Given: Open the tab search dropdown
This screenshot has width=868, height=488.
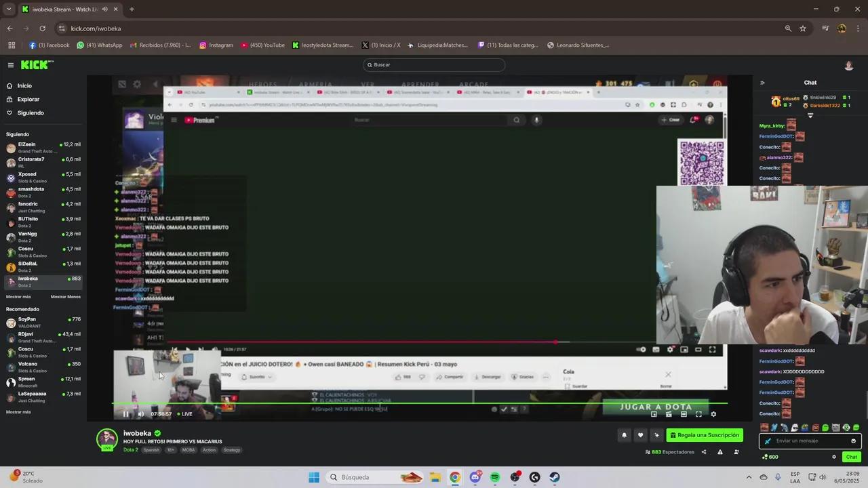Looking at the screenshot, I should (9, 9).
